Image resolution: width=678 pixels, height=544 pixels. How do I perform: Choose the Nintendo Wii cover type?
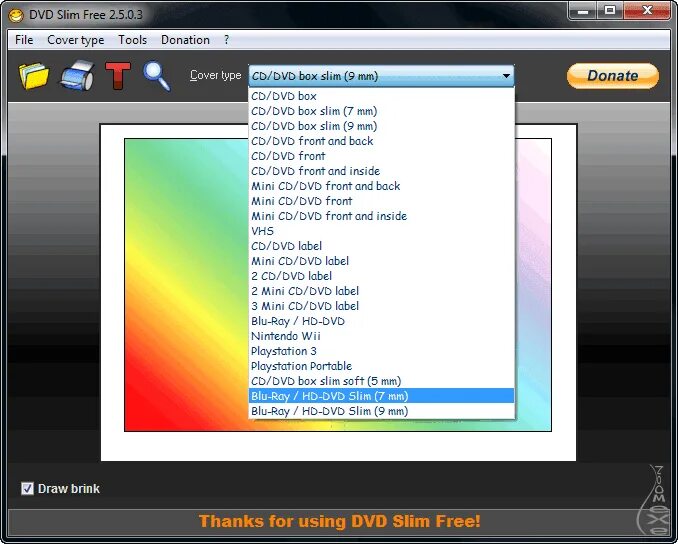click(381, 336)
